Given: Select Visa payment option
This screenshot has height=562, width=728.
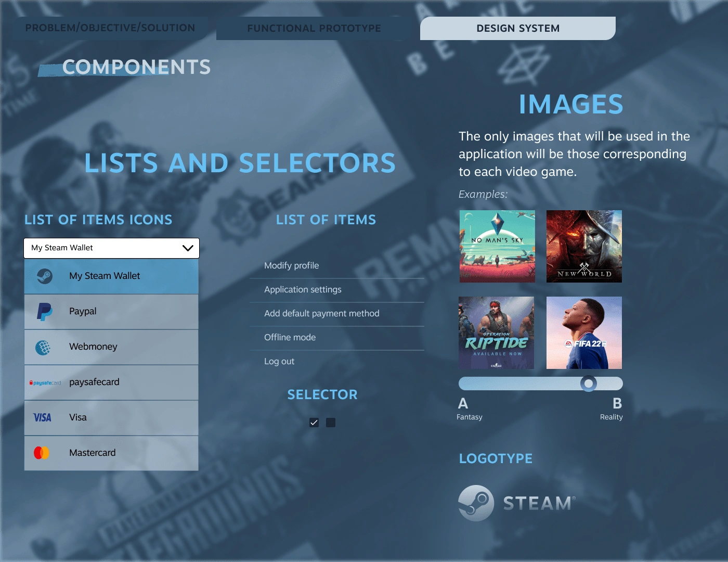Looking at the screenshot, I should (x=111, y=418).
